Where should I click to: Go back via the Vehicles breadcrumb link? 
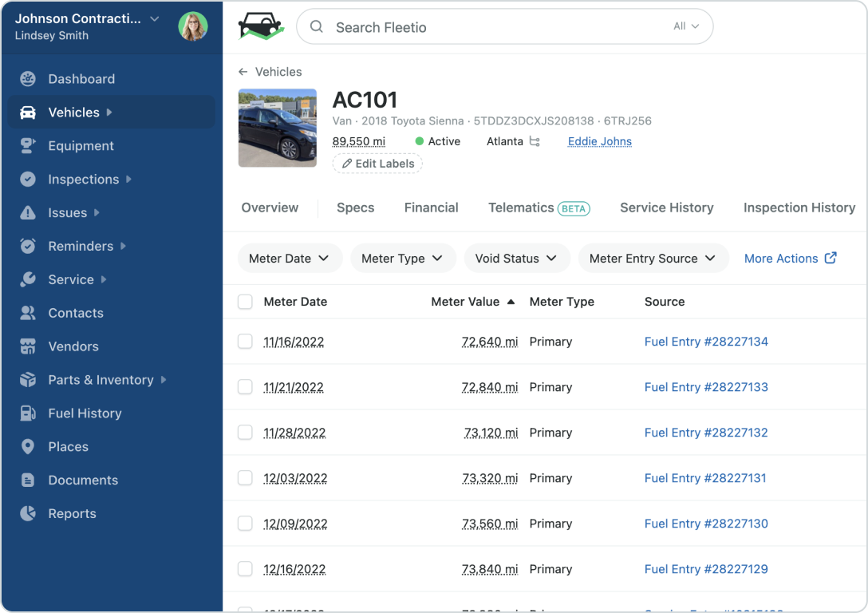(x=278, y=72)
